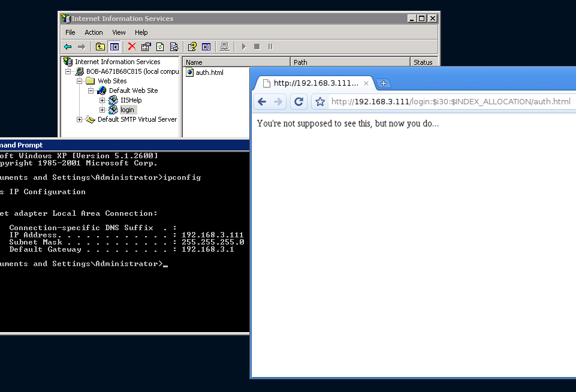Open Properties from the IIS toolbar
Image resolution: width=576 pixels, height=392 pixels.
(146, 47)
